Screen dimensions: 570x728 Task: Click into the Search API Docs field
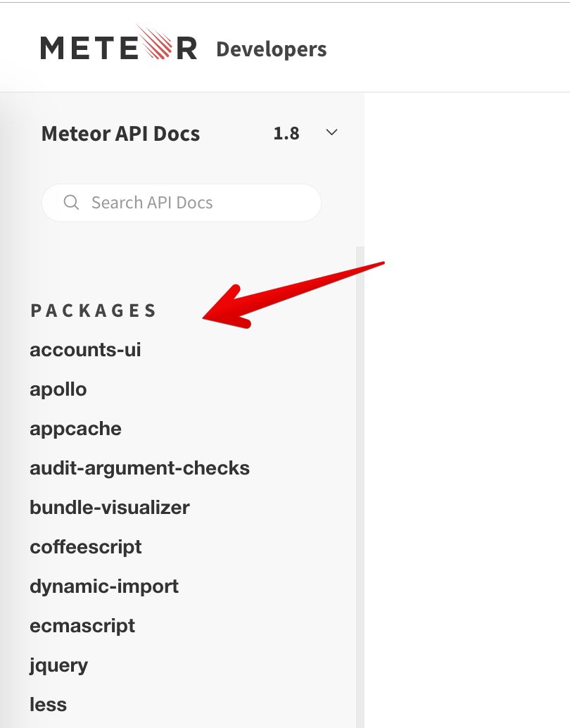(x=182, y=203)
